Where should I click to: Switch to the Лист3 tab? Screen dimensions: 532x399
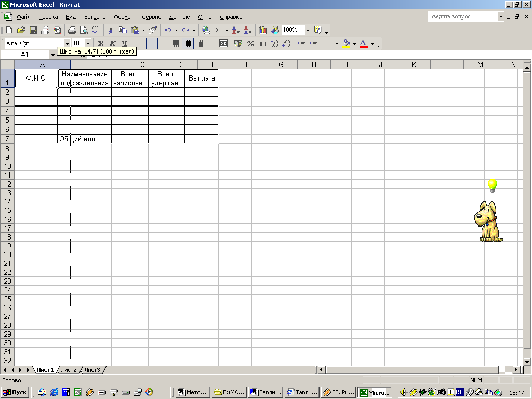click(92, 370)
